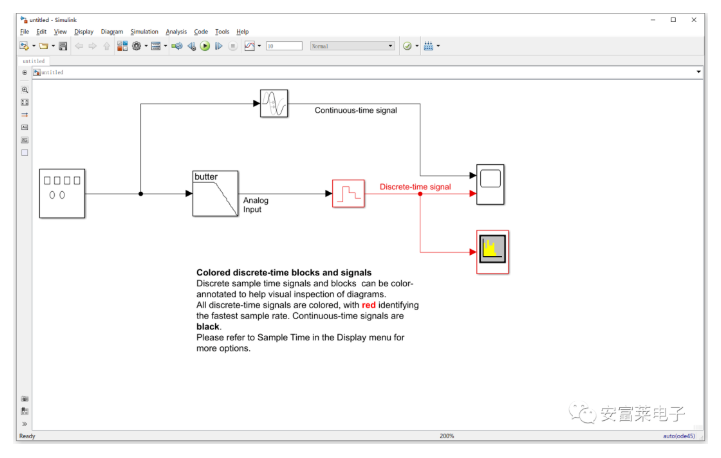This screenshot has width=721, height=458.
Task: Click the Continuous-time signal label
Action: 356,110
